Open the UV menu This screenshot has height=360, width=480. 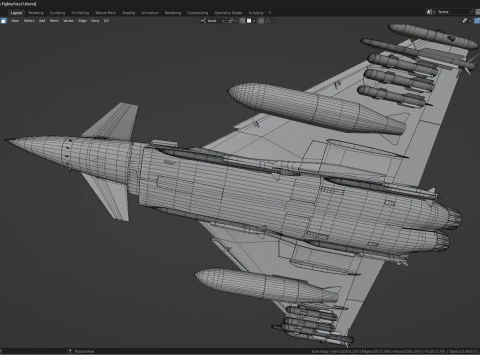[x=106, y=21]
